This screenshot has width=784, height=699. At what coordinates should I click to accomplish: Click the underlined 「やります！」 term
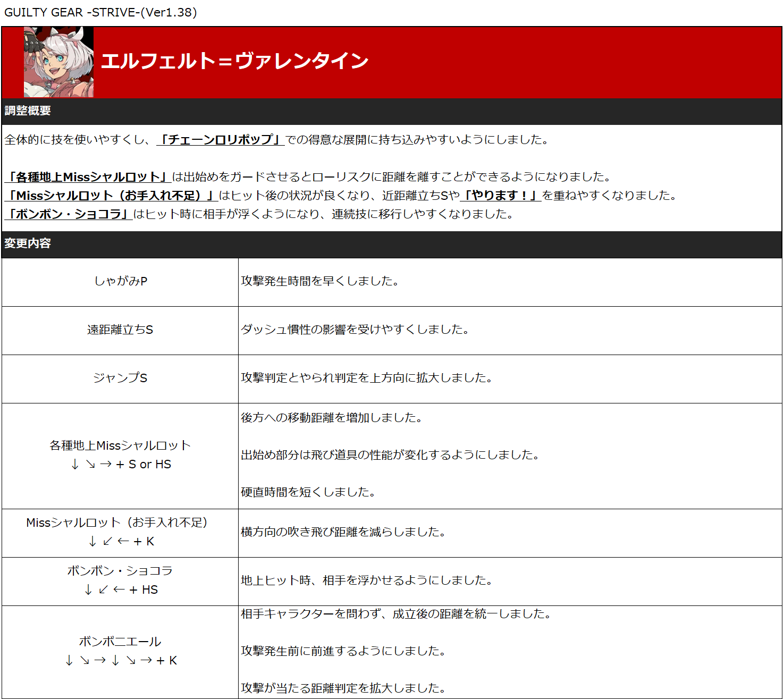501,196
